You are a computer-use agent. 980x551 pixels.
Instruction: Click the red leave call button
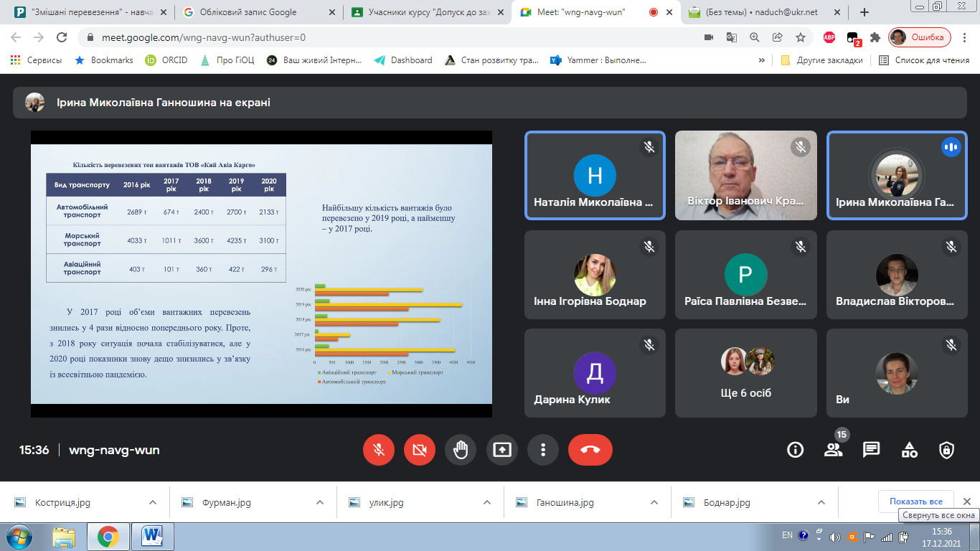(590, 450)
